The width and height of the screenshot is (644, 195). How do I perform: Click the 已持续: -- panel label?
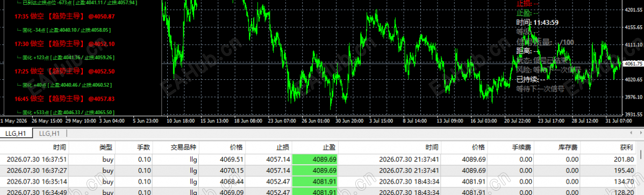pos(530,79)
